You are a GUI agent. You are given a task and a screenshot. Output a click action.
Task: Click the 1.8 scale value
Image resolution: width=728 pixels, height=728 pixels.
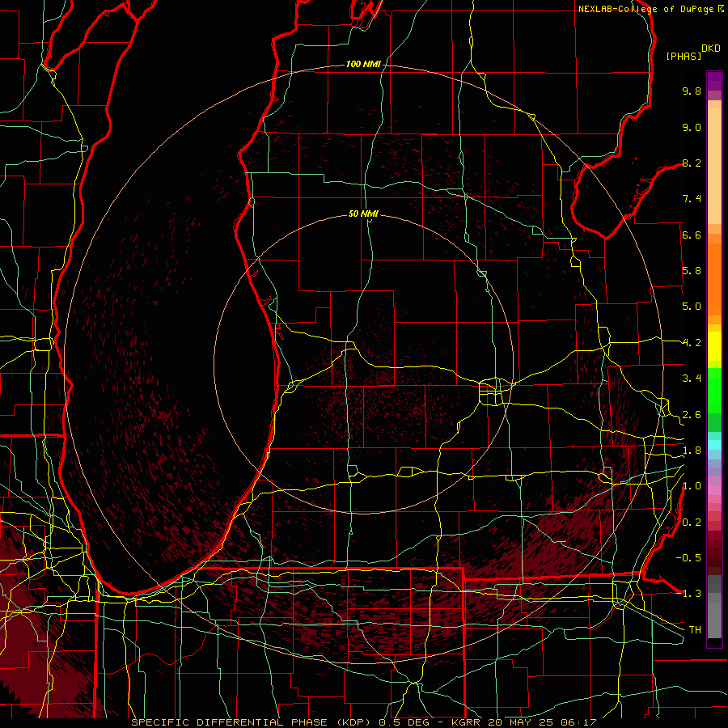point(692,451)
